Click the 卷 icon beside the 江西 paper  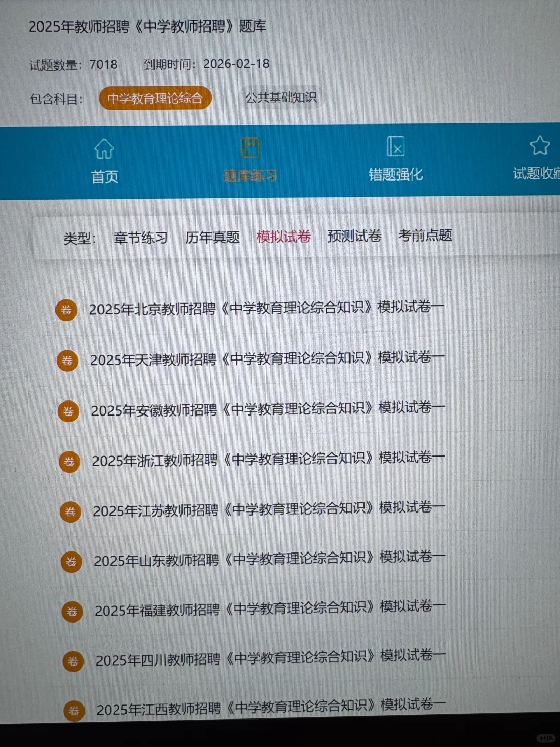(73, 711)
